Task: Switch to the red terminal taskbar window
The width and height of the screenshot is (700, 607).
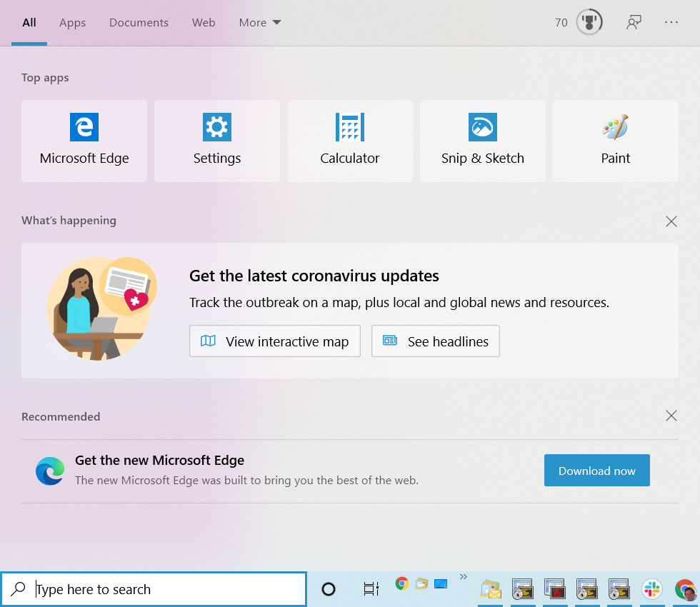Action: point(554,589)
